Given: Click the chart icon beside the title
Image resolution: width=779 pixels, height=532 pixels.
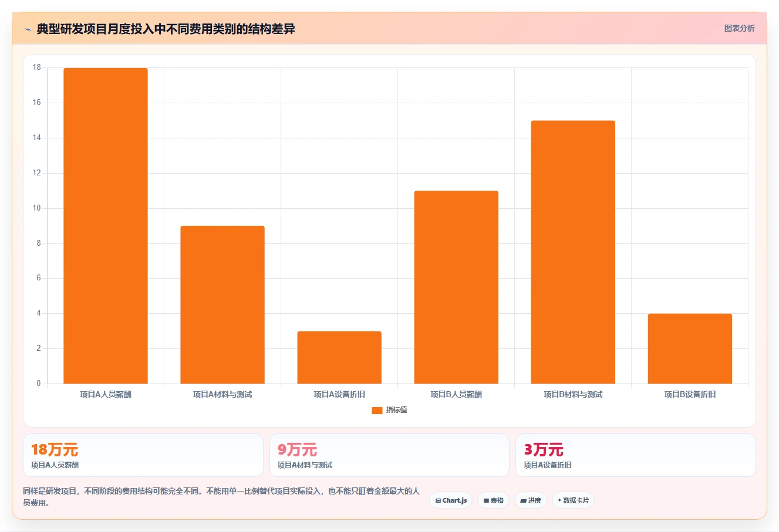Looking at the screenshot, I should pyautogui.click(x=28, y=29).
